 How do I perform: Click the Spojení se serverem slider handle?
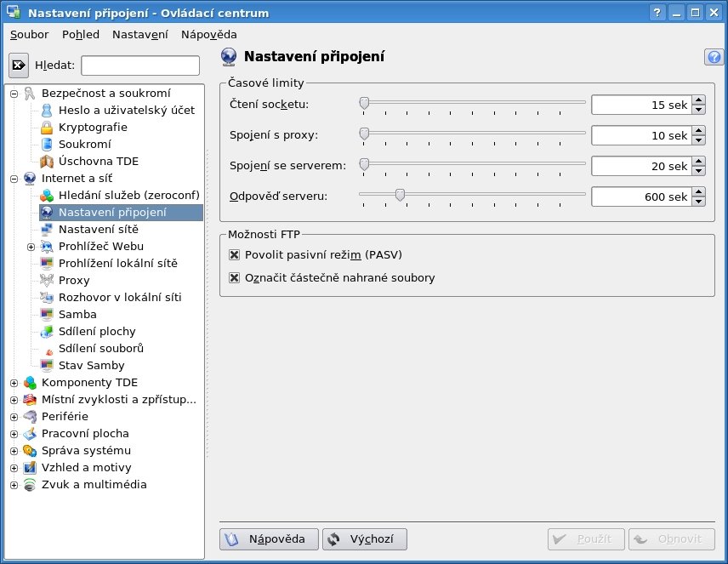click(x=365, y=164)
